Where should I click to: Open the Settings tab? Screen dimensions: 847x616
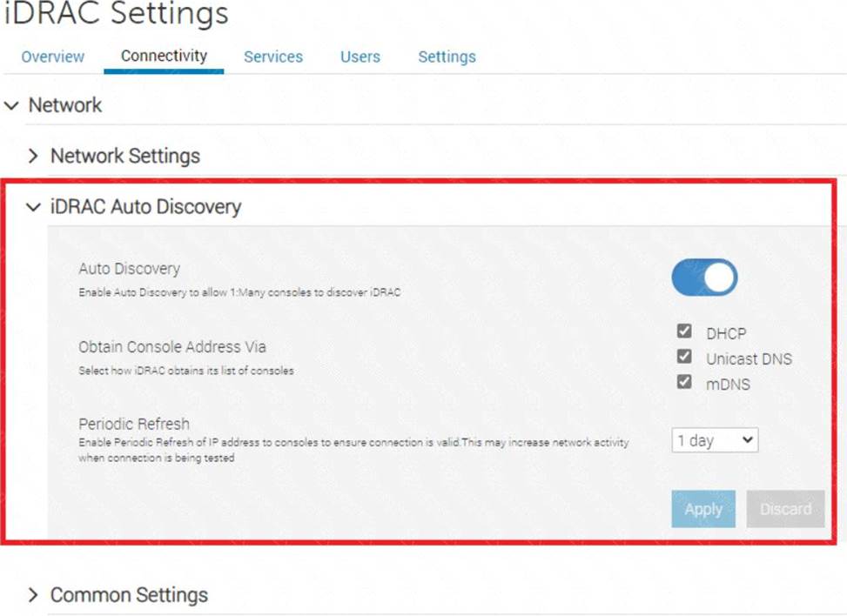point(447,57)
